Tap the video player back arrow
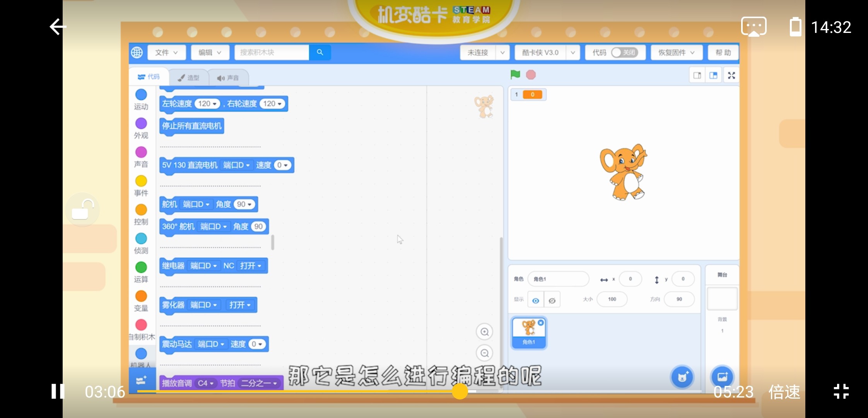 click(58, 27)
